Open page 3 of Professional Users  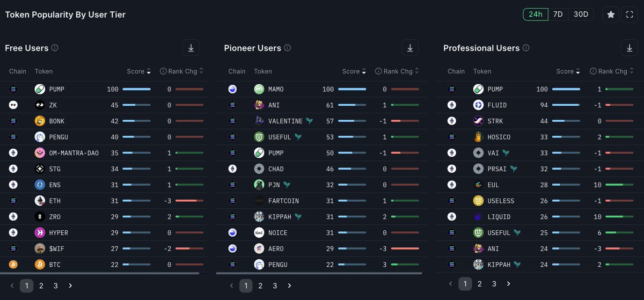[x=494, y=284]
